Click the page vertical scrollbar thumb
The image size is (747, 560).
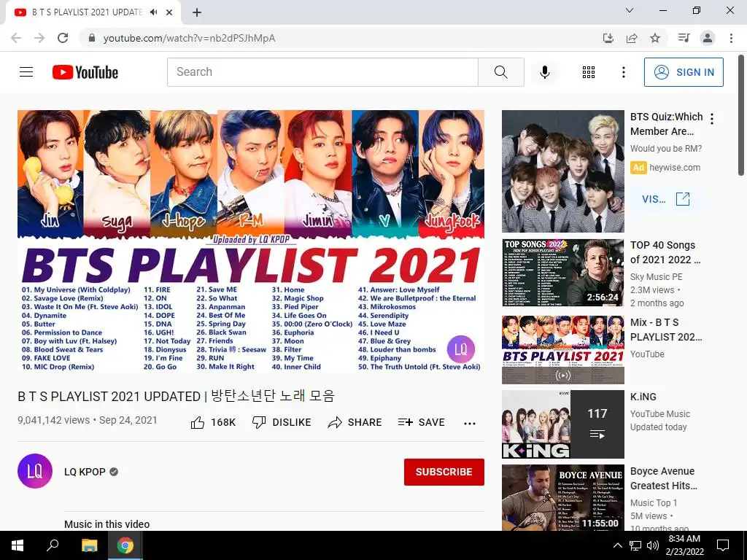[741, 116]
